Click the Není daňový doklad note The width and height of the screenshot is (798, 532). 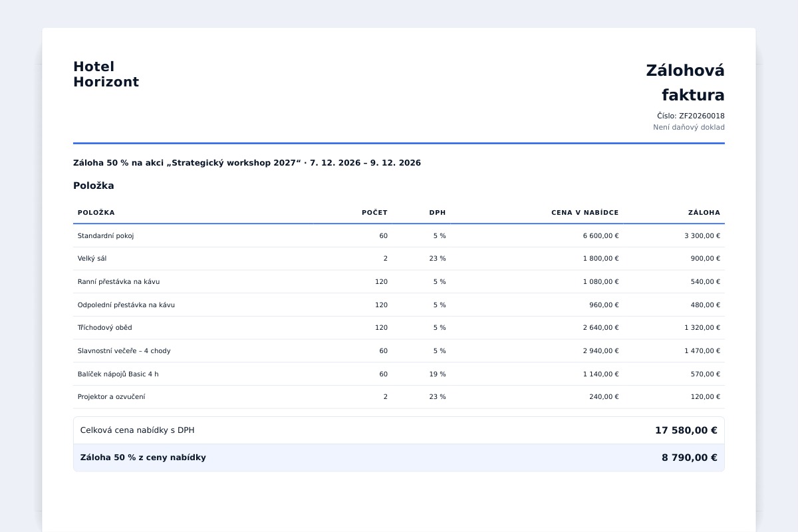click(x=689, y=127)
